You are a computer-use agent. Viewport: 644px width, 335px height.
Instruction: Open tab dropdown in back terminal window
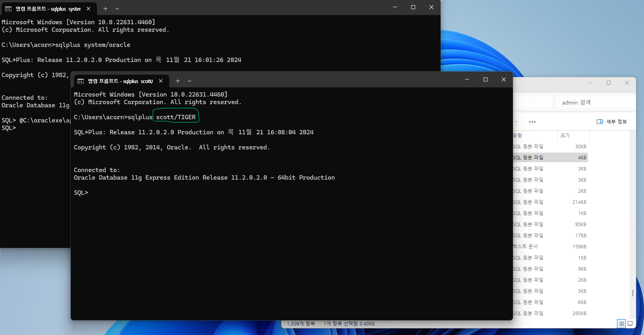pyautogui.click(x=117, y=9)
